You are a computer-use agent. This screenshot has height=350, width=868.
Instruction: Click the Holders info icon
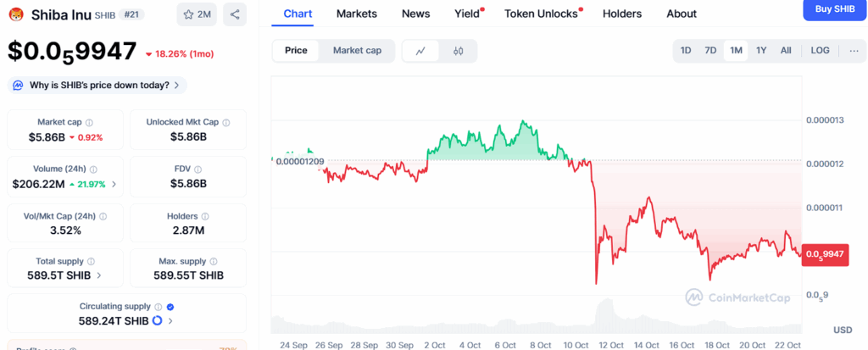(207, 217)
